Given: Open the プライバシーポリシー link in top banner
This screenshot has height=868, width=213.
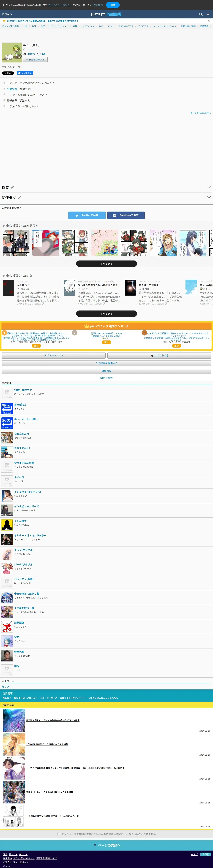Looking at the screenshot, I should tap(60, 5).
